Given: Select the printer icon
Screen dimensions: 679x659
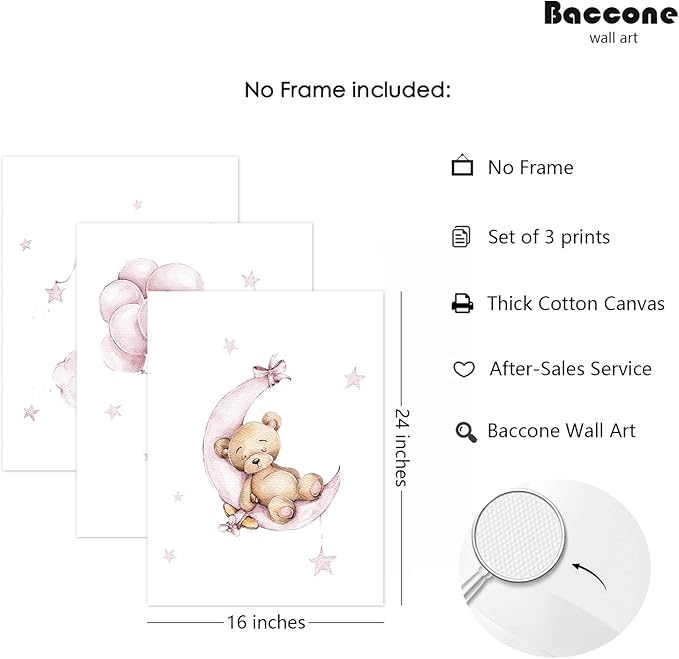Looking at the screenshot, I should [x=462, y=303].
